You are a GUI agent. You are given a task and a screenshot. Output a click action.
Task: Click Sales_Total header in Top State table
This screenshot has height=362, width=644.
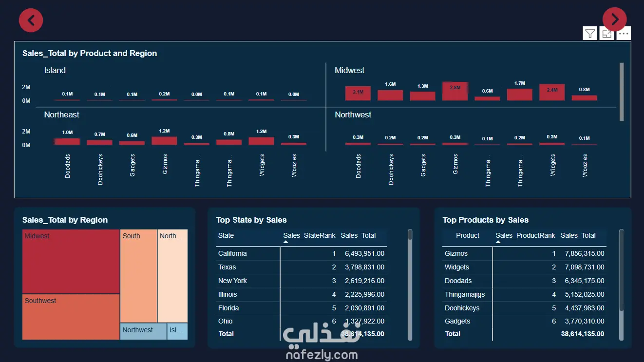358,235
